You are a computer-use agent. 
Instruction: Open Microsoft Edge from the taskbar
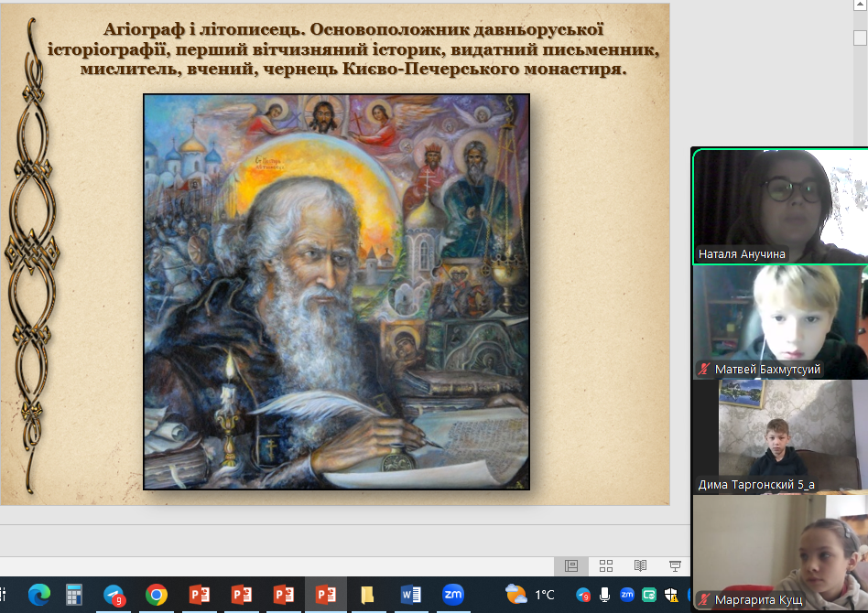coord(39,596)
